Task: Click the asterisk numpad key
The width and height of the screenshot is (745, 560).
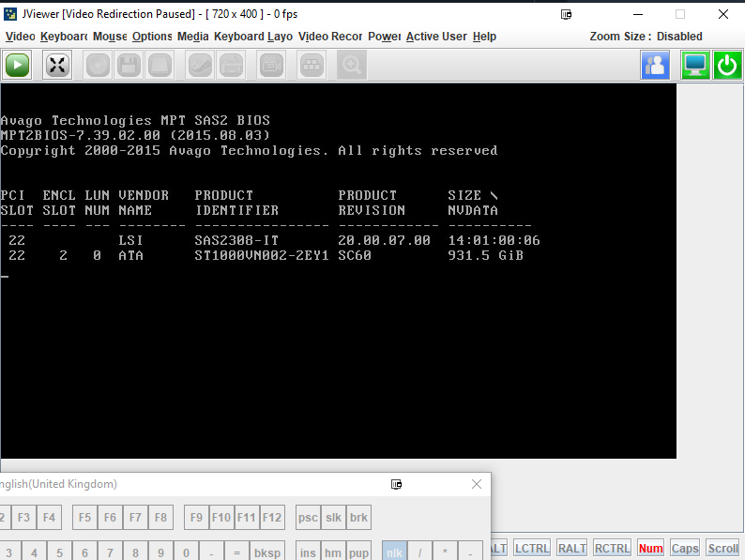Action: pyautogui.click(x=445, y=551)
